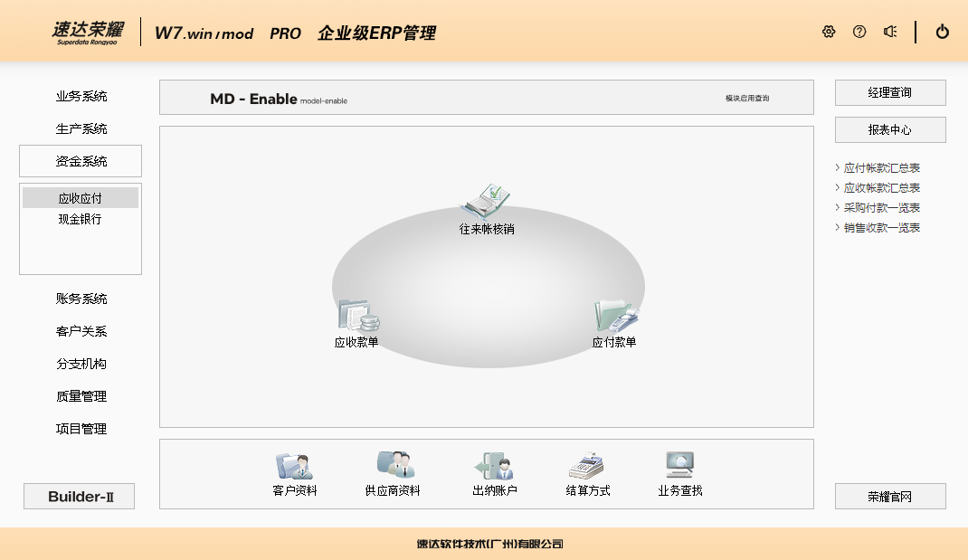This screenshot has height=560, width=968.
Task: Click the 经理查询 button
Action: (x=890, y=93)
